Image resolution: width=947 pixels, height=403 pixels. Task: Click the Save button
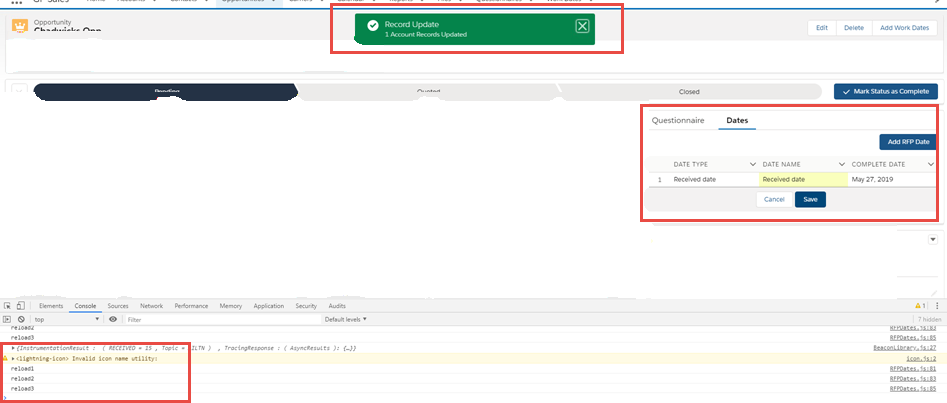point(810,199)
